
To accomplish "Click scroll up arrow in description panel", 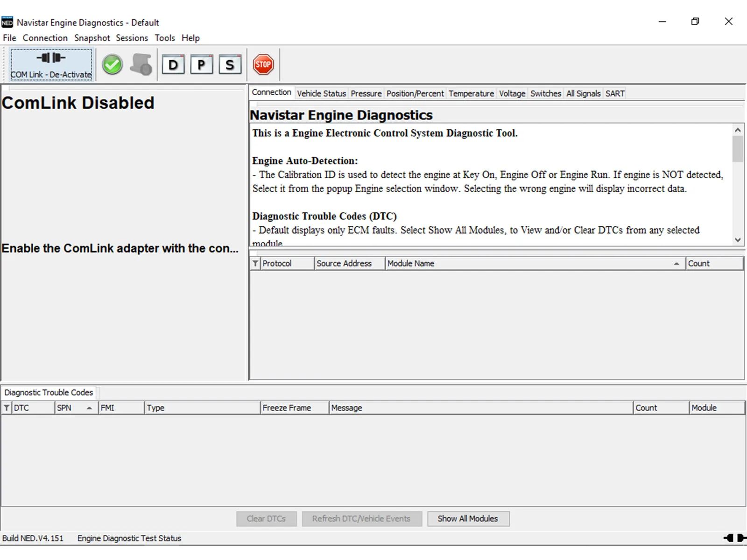I will tap(738, 130).
